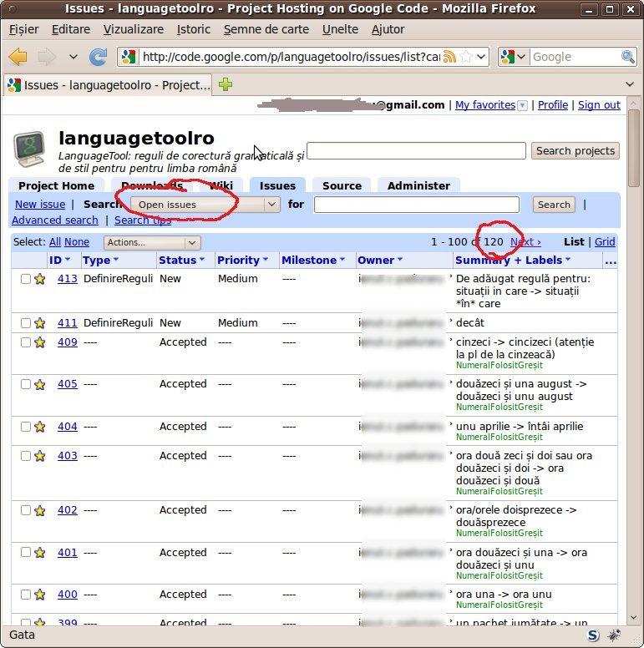Open the list-all-tabs arrow in the tab bar
This screenshot has width=644, height=648.
(630, 84)
